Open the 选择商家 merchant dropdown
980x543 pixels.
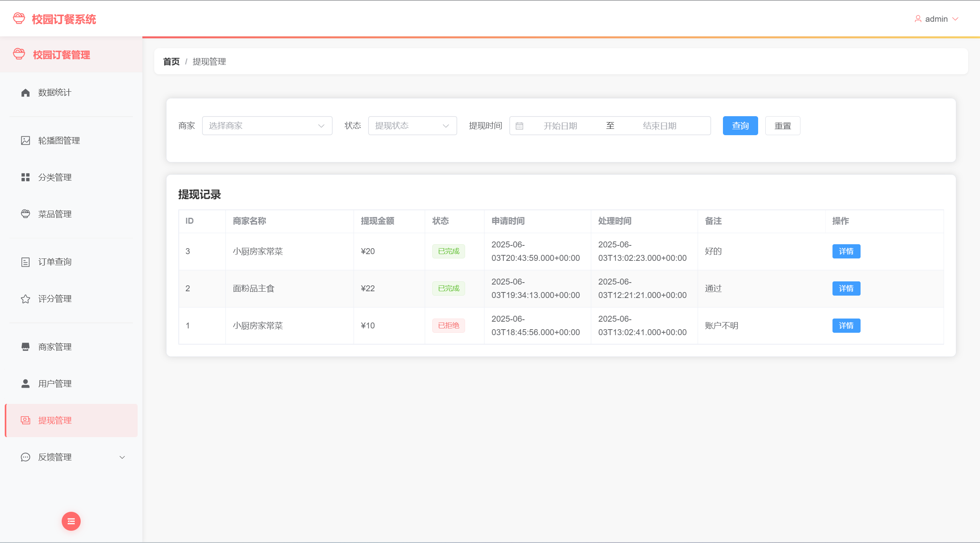point(267,126)
